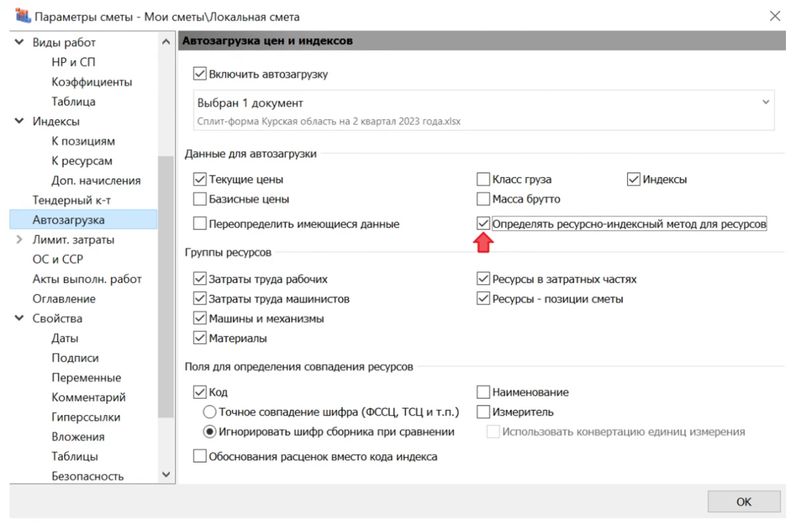The height and width of the screenshot is (525, 812).
Task: Enable Обоснования расценок вместо кода индекса
Action: click(x=200, y=456)
